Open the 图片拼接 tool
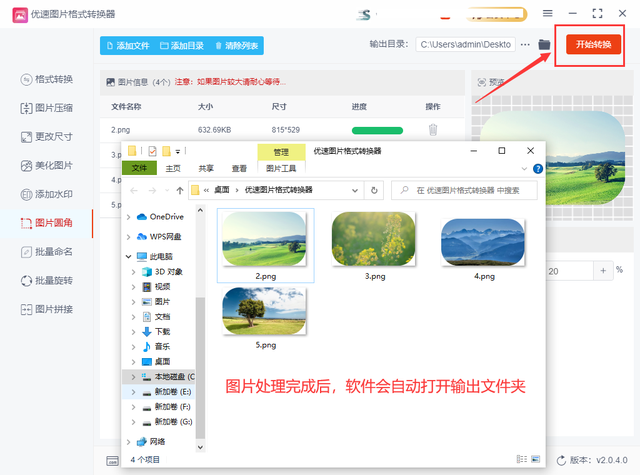The width and height of the screenshot is (640, 475). click(47, 309)
